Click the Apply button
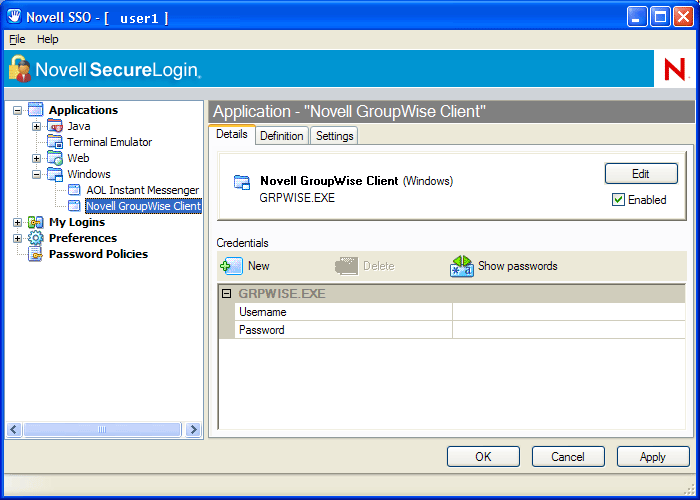Viewport: 700px width, 500px height. click(x=653, y=457)
